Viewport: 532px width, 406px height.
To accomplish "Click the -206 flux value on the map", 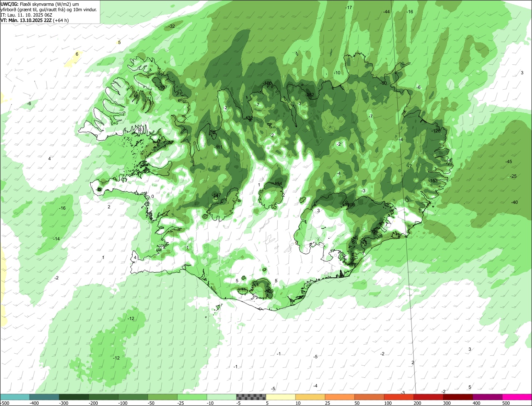I will click(x=350, y=204).
